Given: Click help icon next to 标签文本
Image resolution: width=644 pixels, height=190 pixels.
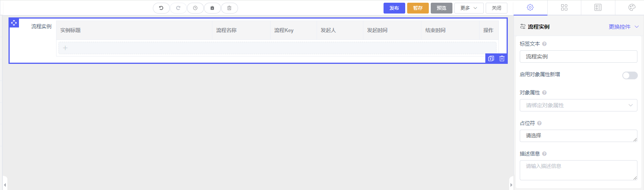Looking at the screenshot, I should coord(544,44).
